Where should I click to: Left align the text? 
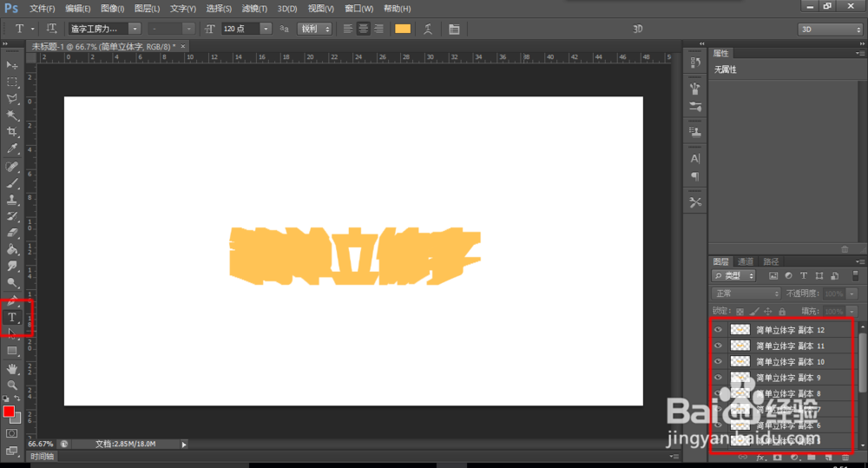click(348, 29)
